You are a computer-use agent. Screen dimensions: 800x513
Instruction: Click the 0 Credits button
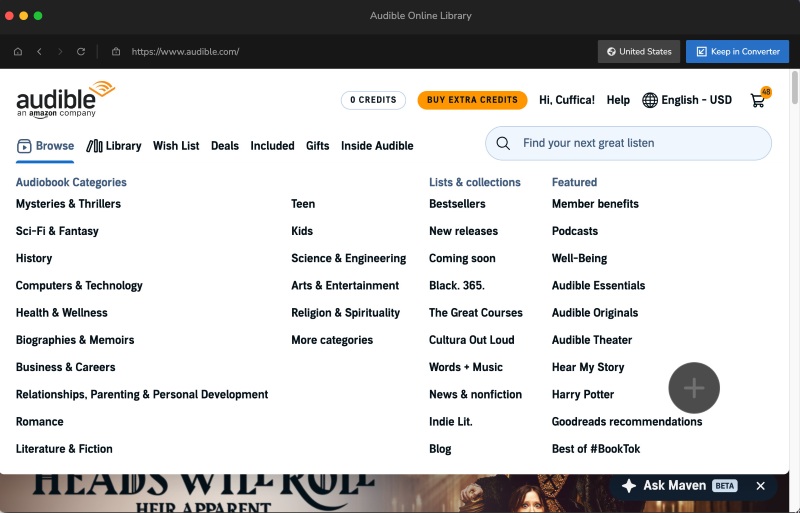(x=373, y=100)
